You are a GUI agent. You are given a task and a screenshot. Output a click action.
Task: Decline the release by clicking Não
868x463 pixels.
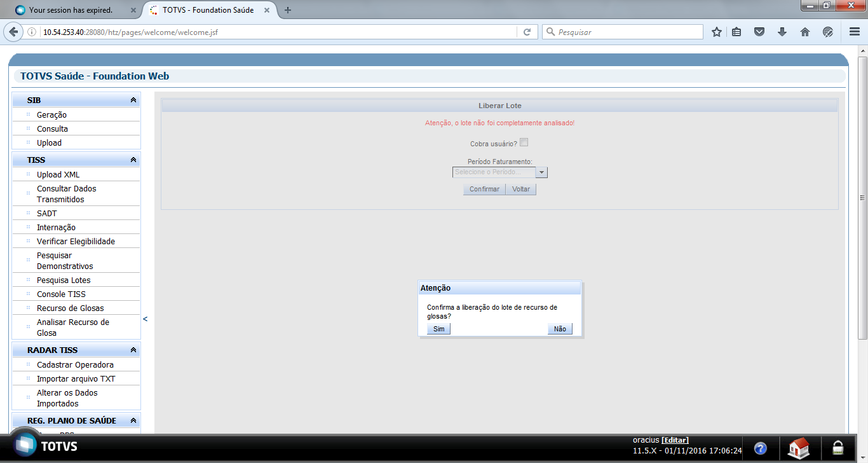[x=560, y=329]
